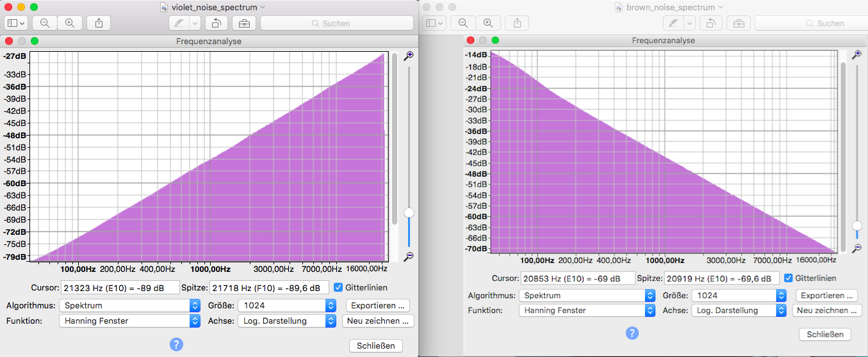The image size is (868, 357).
Task: Toggle Gitterlinien checkbox in brown Frequenzanalyse
Action: coord(789,278)
